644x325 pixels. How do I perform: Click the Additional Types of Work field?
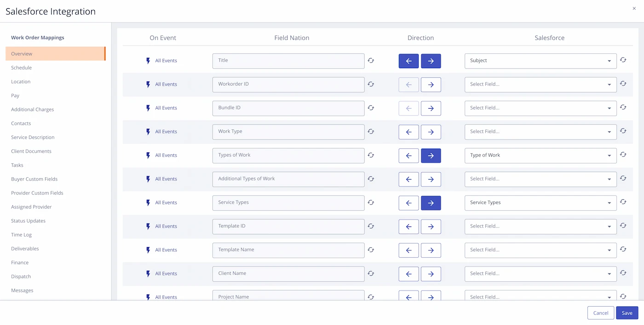point(288,179)
